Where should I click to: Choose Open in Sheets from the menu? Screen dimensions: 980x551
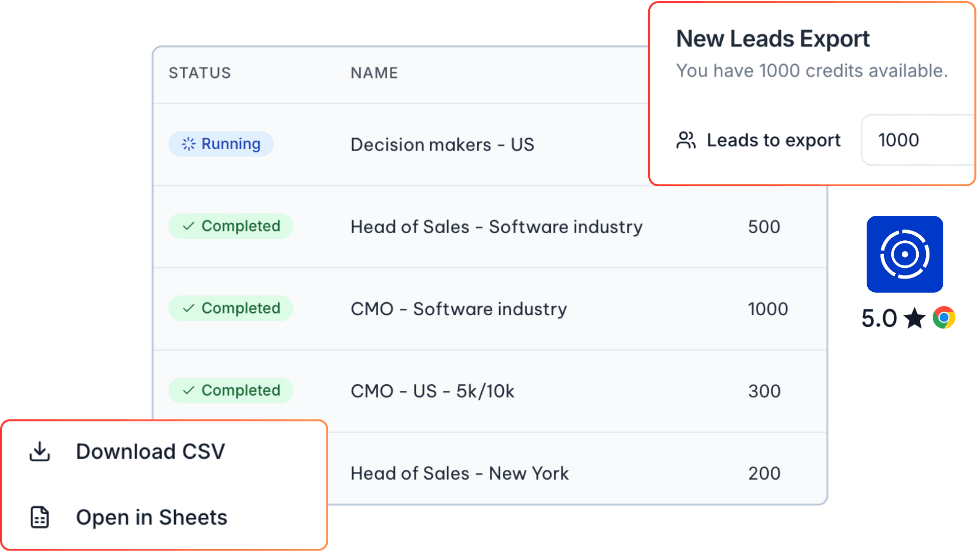152,517
